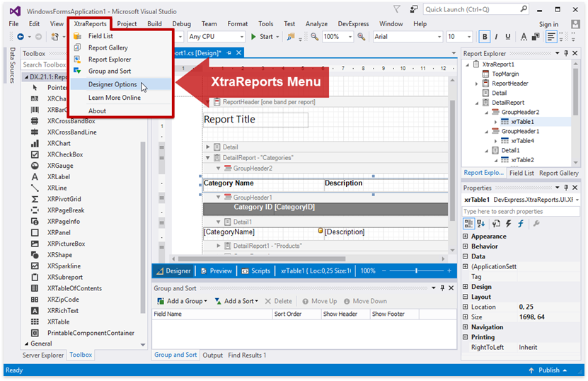Choose the XRPictureBox toolbox control
This screenshot has height=381, width=588.
67,244
